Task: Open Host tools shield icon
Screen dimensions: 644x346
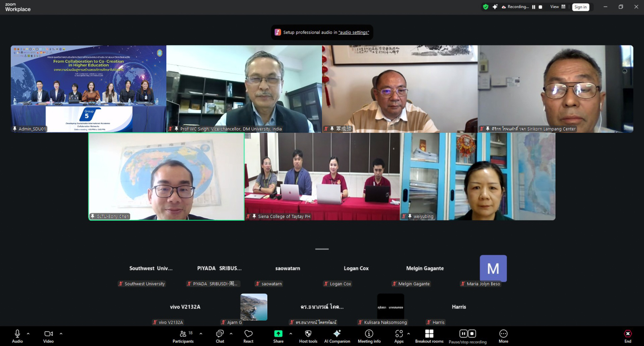Action: coord(308,336)
